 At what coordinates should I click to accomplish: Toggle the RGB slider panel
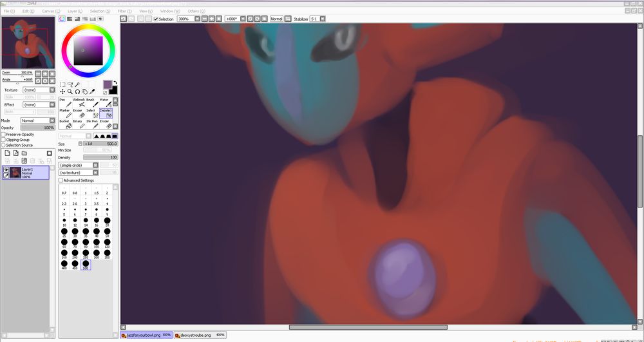point(70,19)
